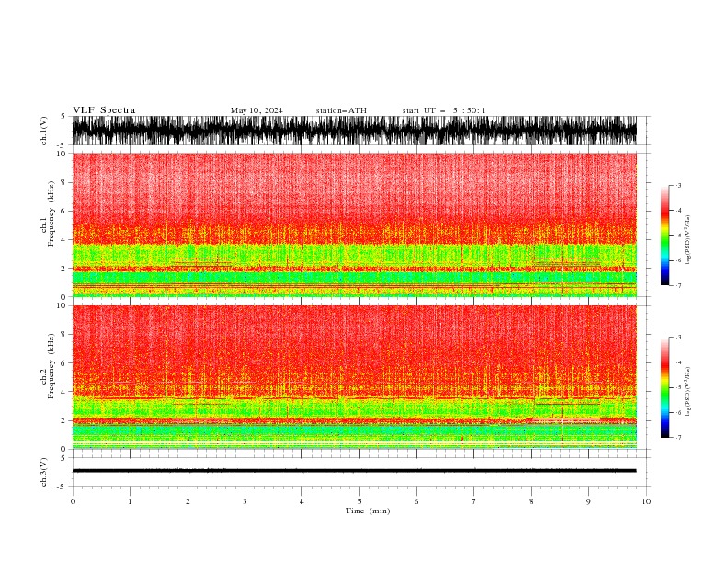
Task: Click the 'ch.3(V)' waveform axis label
Action: tap(44, 472)
